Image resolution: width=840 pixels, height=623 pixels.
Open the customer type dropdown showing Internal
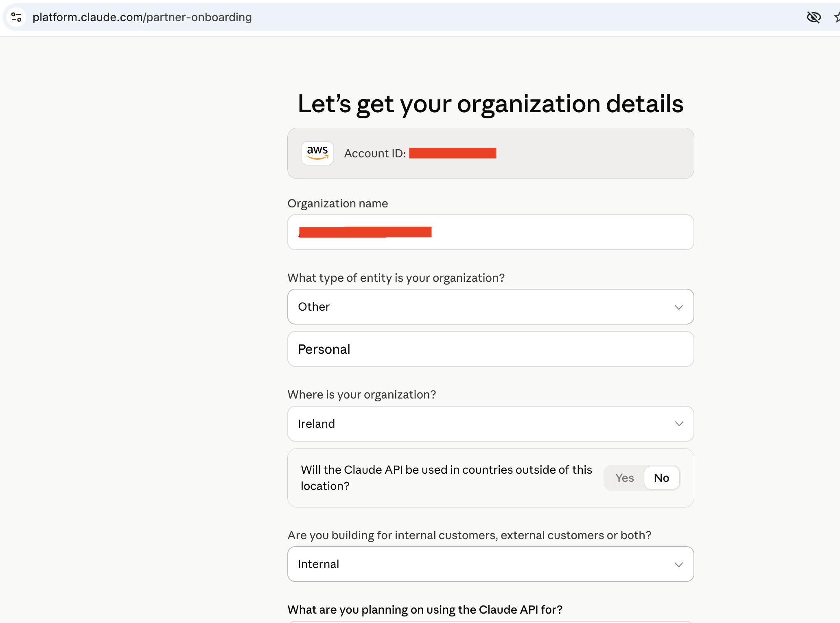point(490,564)
